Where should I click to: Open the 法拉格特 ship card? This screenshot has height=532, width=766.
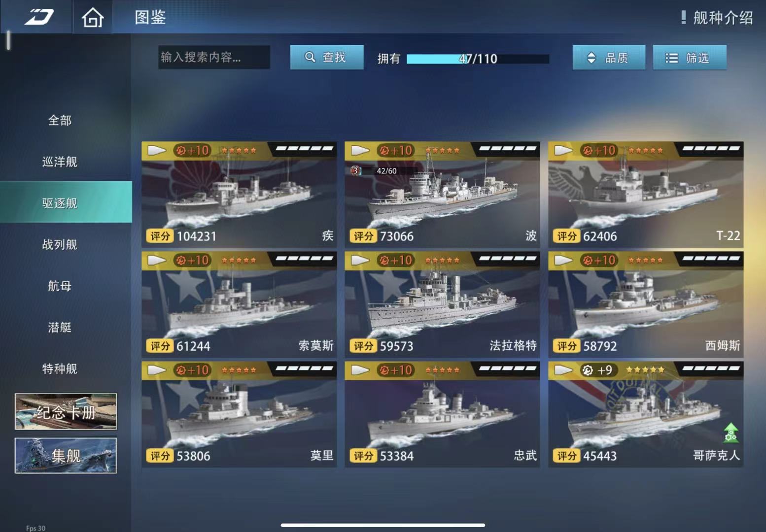click(442, 304)
